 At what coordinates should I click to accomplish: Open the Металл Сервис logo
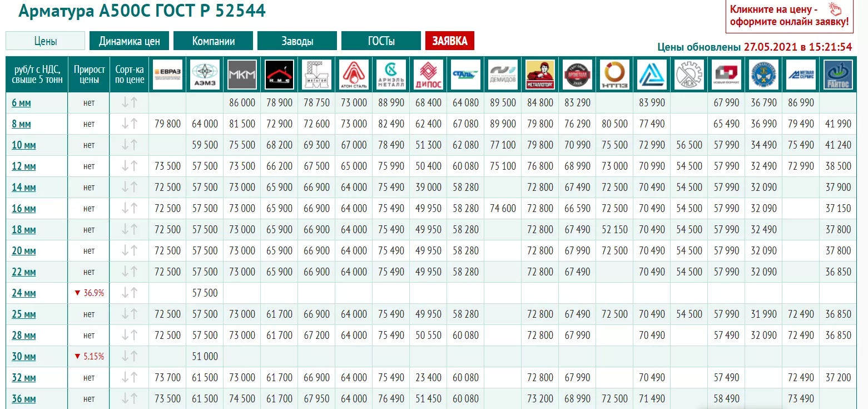coord(801,74)
